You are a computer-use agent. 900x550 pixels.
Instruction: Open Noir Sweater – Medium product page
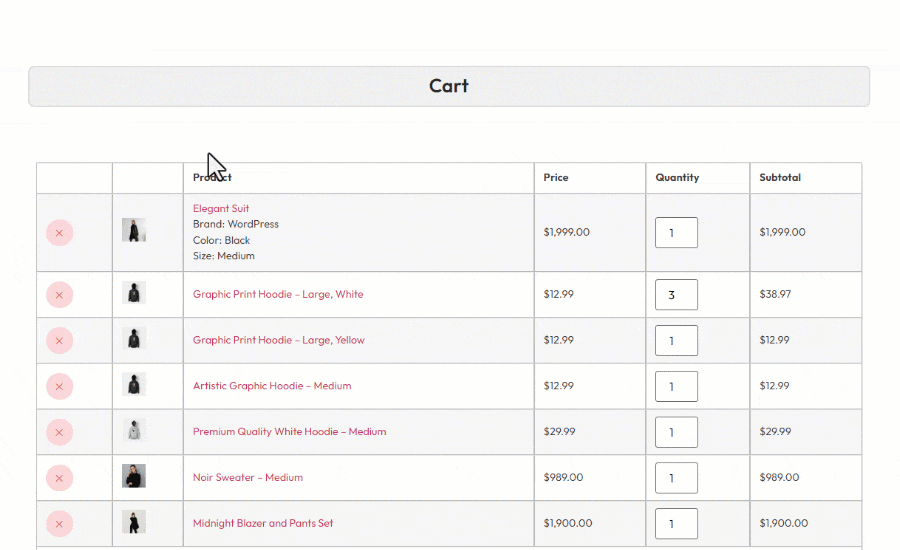tap(247, 478)
